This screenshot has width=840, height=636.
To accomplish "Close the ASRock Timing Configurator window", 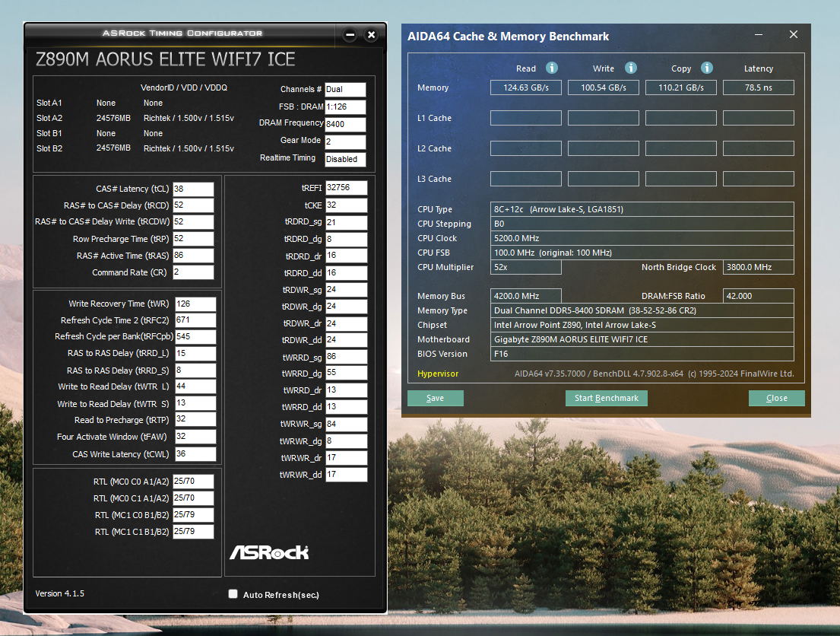I will pyautogui.click(x=371, y=35).
